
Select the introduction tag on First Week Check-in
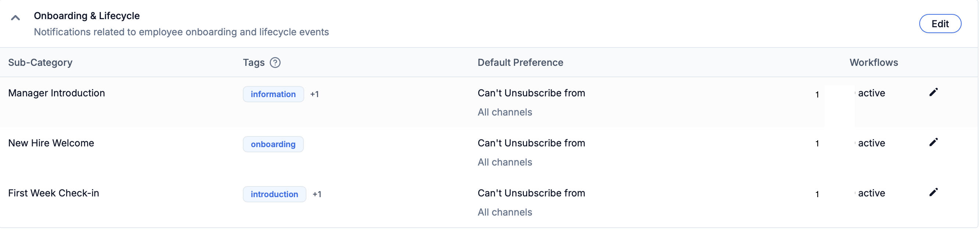[x=274, y=194]
